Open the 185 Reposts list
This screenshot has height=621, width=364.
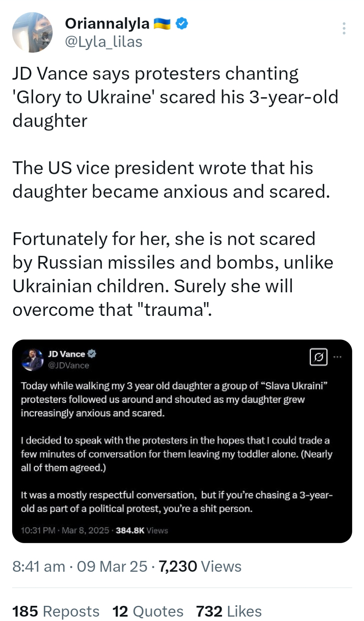pos(56,611)
